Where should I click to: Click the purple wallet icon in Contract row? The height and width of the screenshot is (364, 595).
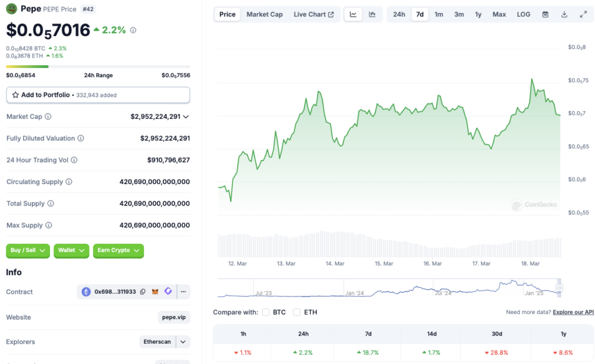click(x=168, y=291)
